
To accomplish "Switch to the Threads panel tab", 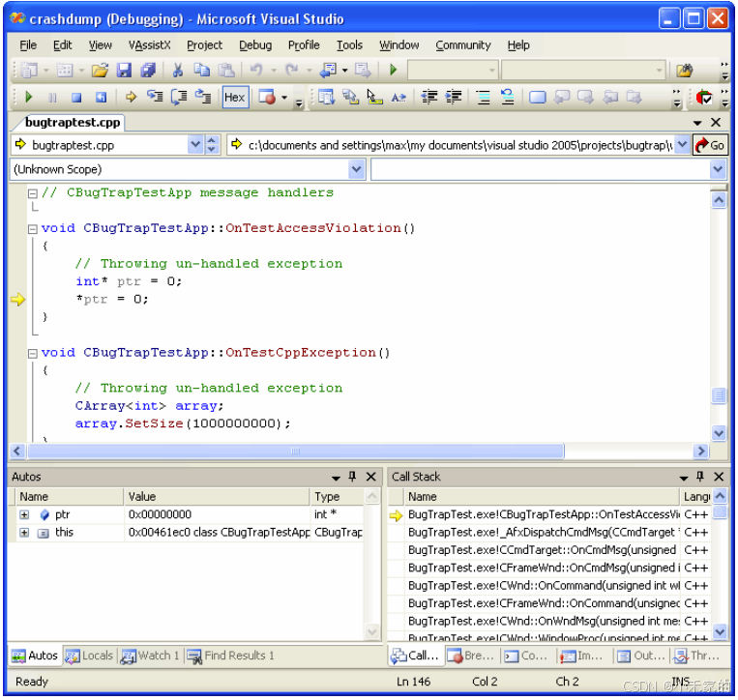I will point(696,656).
